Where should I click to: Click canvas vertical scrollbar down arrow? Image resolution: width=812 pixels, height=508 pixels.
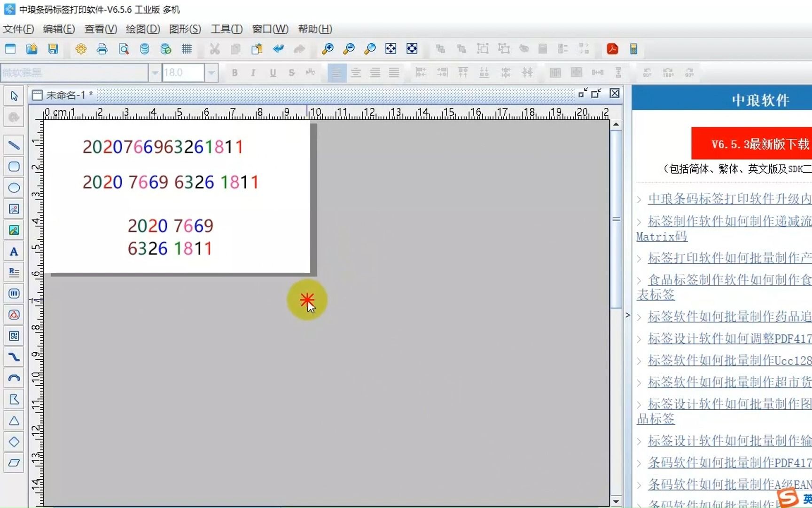[x=616, y=501]
